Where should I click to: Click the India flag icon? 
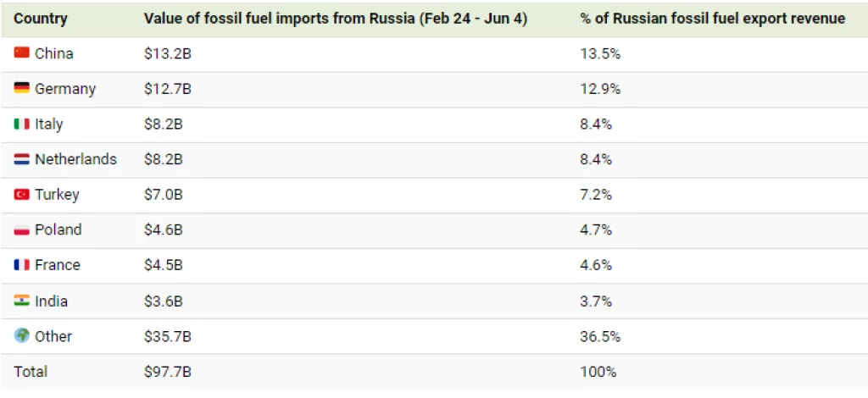pos(22,301)
